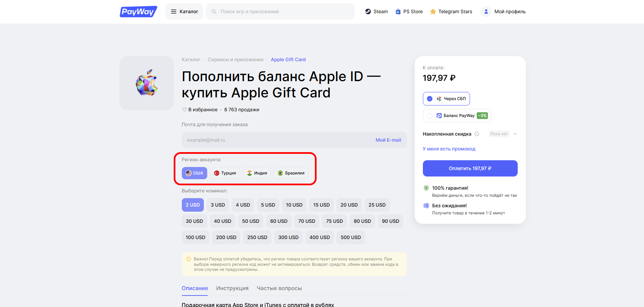Select the 50 USD denomination

tap(251, 221)
